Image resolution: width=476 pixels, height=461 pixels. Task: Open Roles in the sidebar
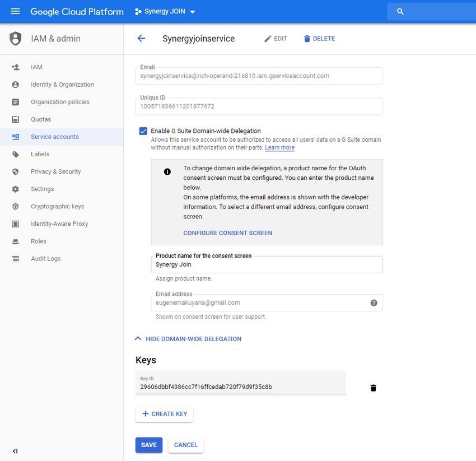coord(62,241)
